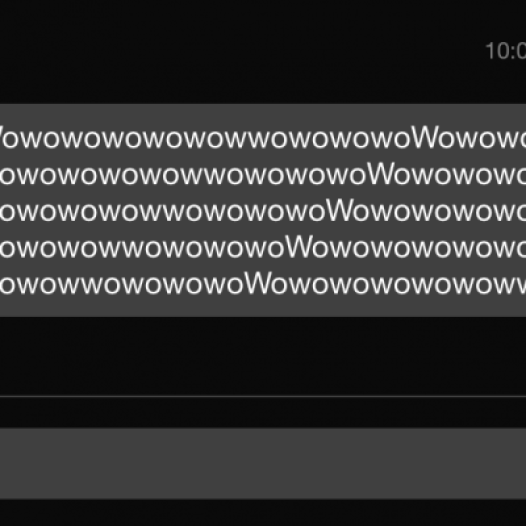Viewport: 526px width, 526px height.
Task: Click the 10:0 message timestamp
Action: click(x=506, y=51)
